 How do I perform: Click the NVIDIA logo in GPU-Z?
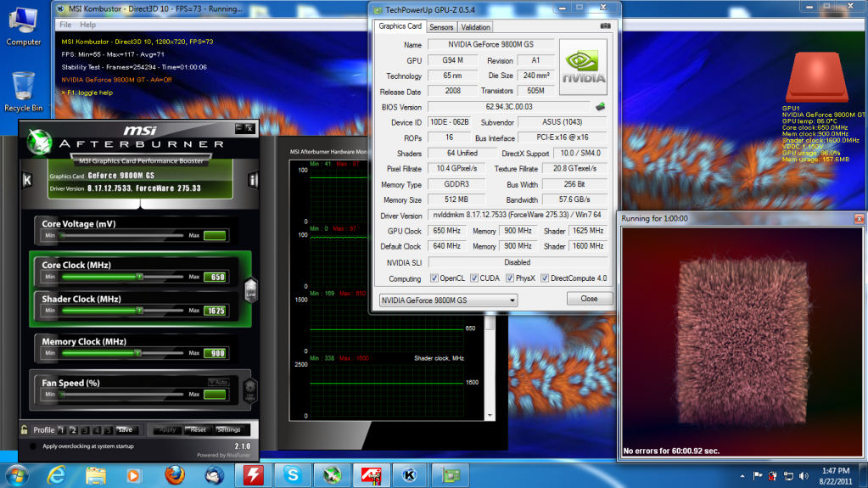[583, 67]
